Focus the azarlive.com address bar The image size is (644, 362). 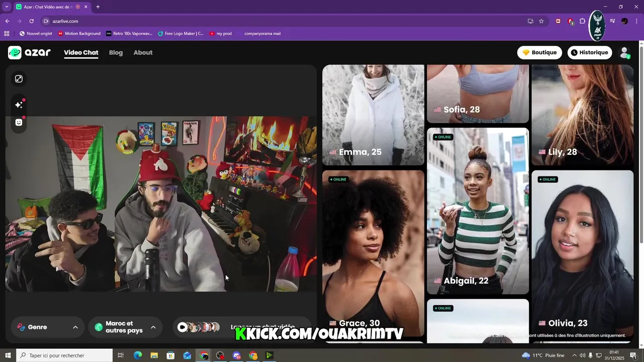click(x=282, y=21)
